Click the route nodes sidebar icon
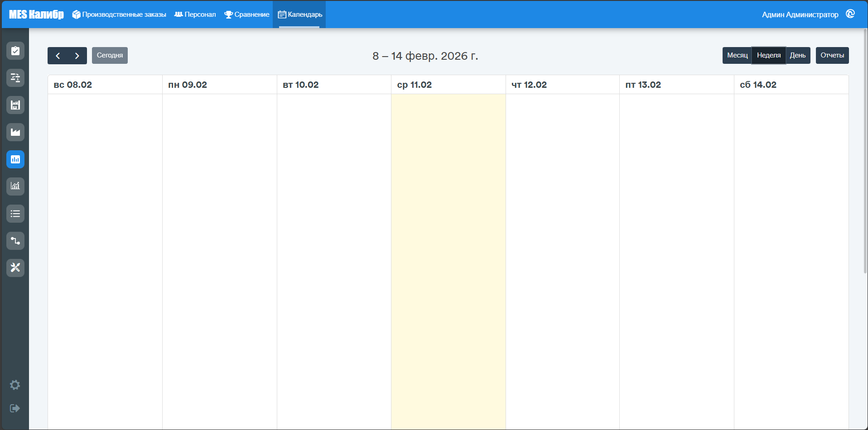The width and height of the screenshot is (868, 430). 15,241
